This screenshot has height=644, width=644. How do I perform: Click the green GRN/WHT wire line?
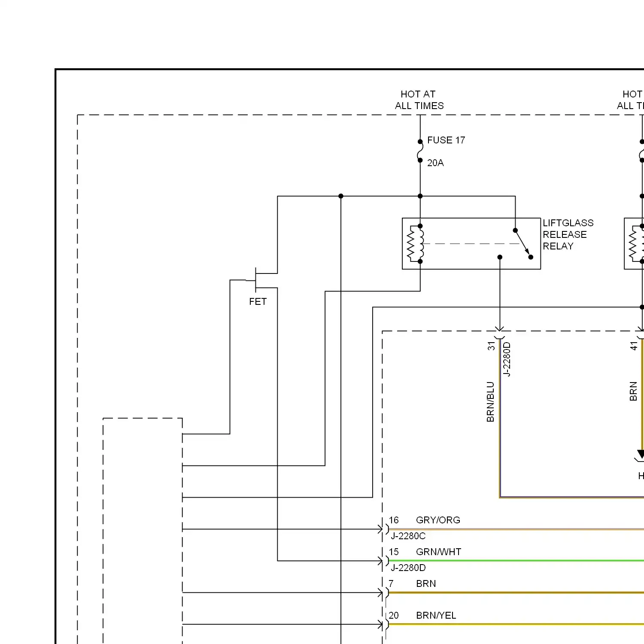[516, 561]
